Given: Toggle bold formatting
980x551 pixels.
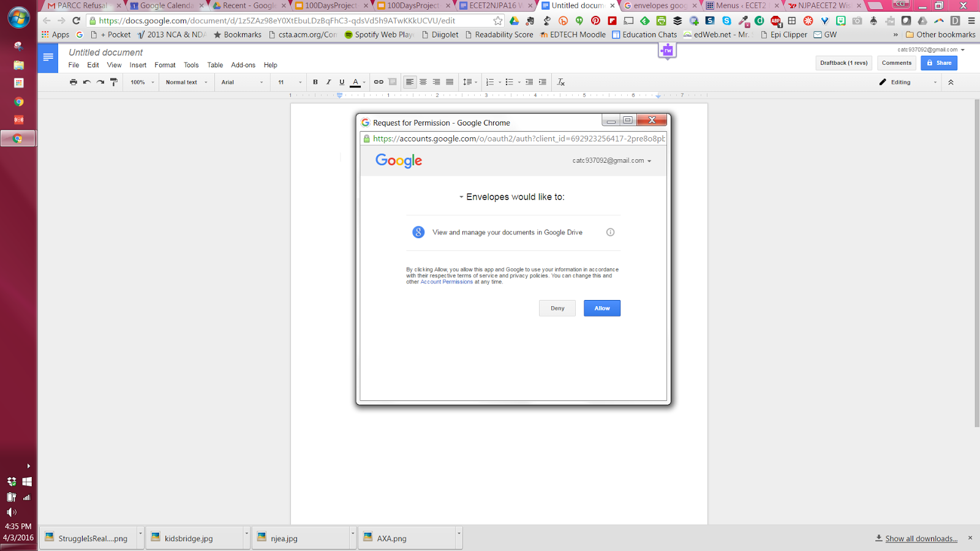Looking at the screenshot, I should pyautogui.click(x=315, y=82).
